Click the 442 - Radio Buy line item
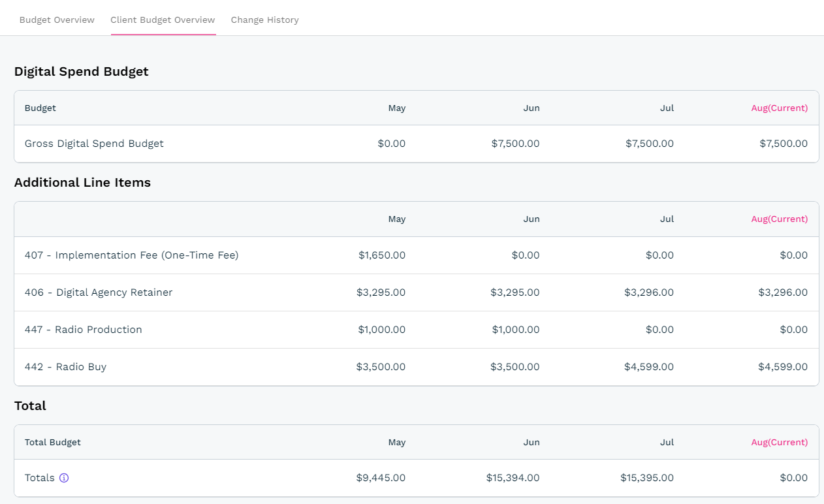The image size is (824, 504). tap(65, 367)
